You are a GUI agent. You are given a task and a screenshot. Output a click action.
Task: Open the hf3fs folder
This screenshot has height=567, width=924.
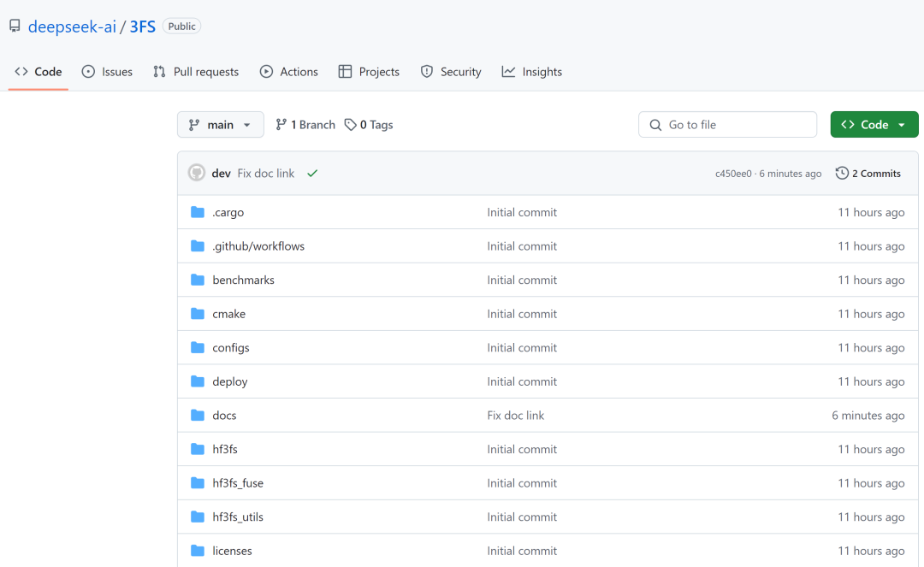(225, 449)
